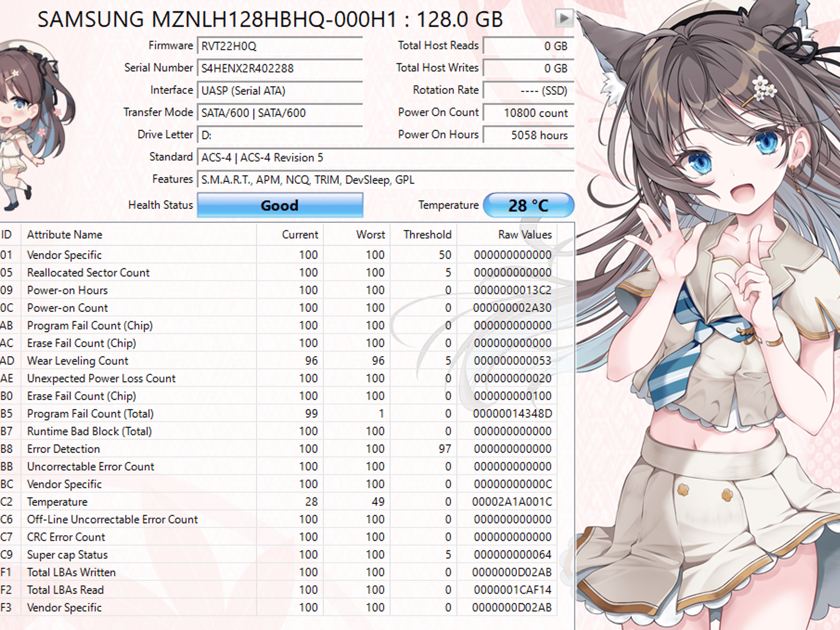
Task: Select the Wear Leveling Count row
Action: tap(278, 361)
